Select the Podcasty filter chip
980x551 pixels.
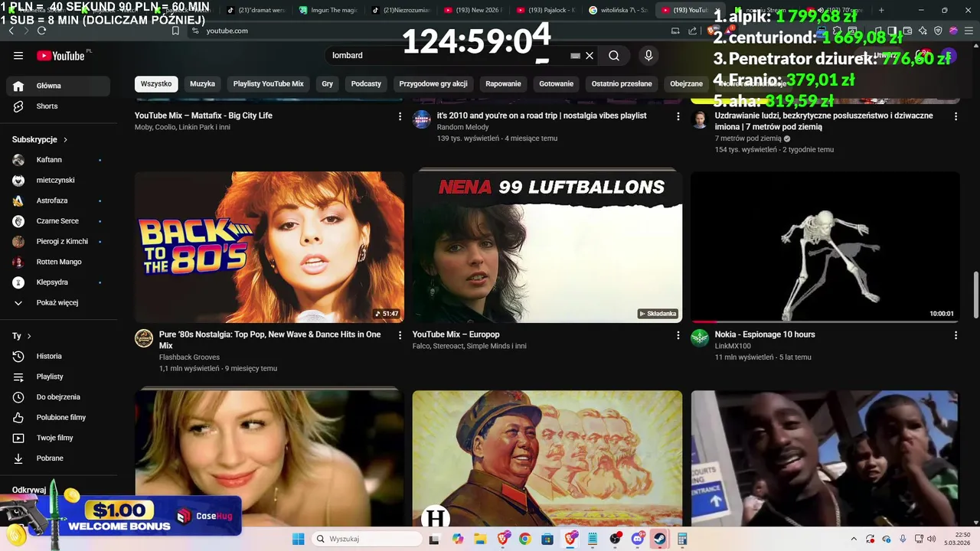click(366, 84)
